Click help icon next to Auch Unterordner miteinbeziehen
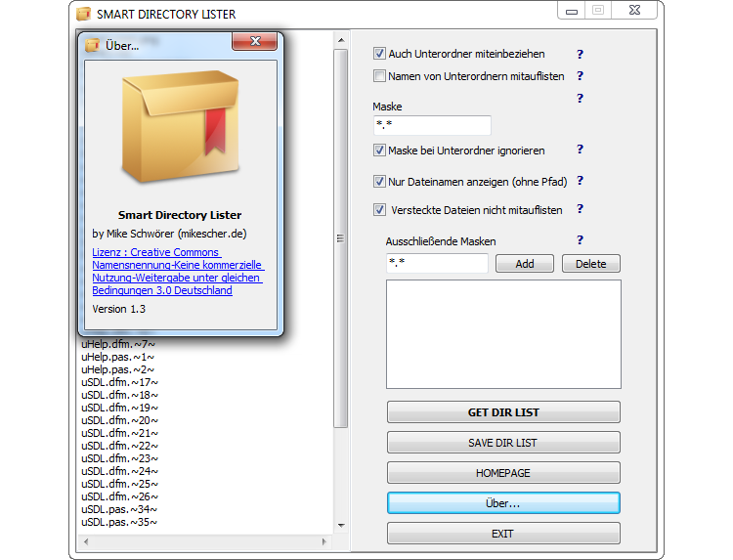Viewport: 733px width, 560px height. pyautogui.click(x=580, y=54)
